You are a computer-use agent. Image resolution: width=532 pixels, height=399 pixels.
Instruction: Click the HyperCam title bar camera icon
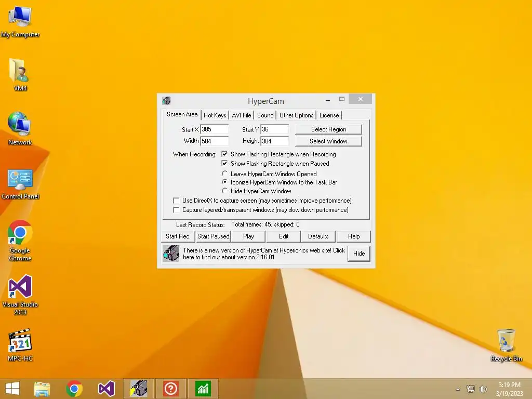[x=166, y=101]
